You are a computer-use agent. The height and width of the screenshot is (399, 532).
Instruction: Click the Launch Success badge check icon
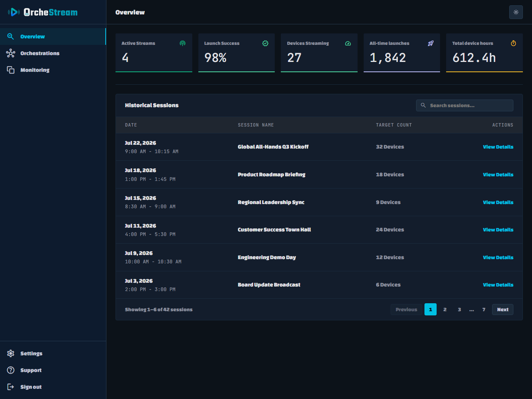(x=265, y=43)
